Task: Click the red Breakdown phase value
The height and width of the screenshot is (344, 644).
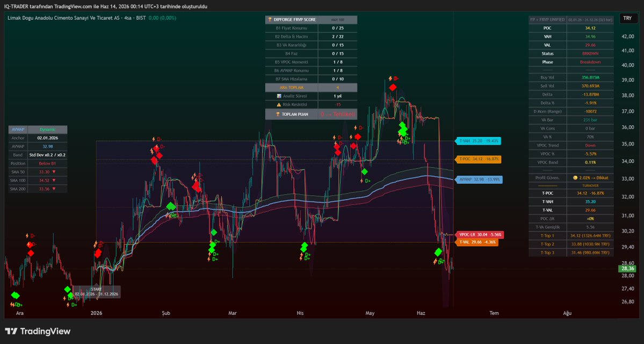Action: (590, 62)
